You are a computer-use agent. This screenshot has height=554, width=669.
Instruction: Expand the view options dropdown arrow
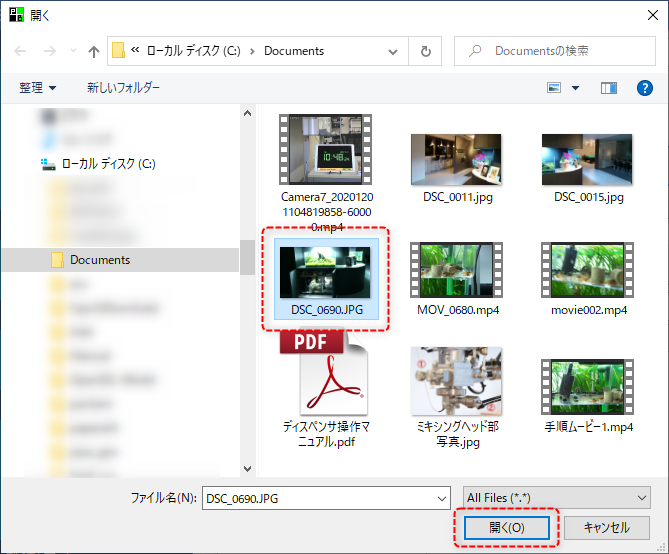click(575, 88)
